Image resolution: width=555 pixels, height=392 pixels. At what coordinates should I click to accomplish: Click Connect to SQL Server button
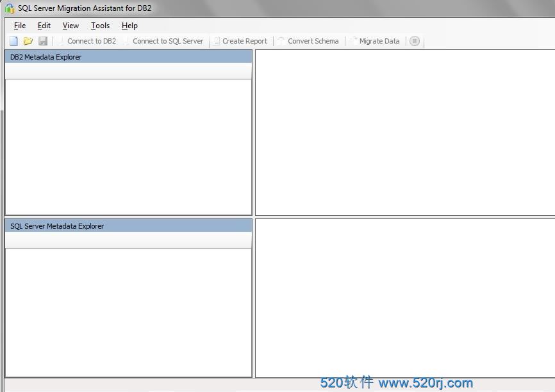164,41
